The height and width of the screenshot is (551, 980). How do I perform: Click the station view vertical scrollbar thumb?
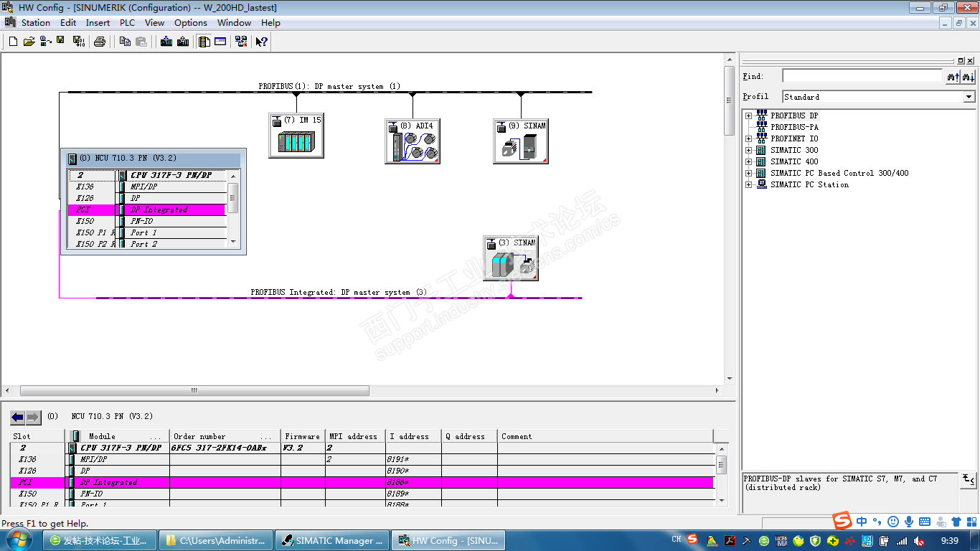[730, 100]
